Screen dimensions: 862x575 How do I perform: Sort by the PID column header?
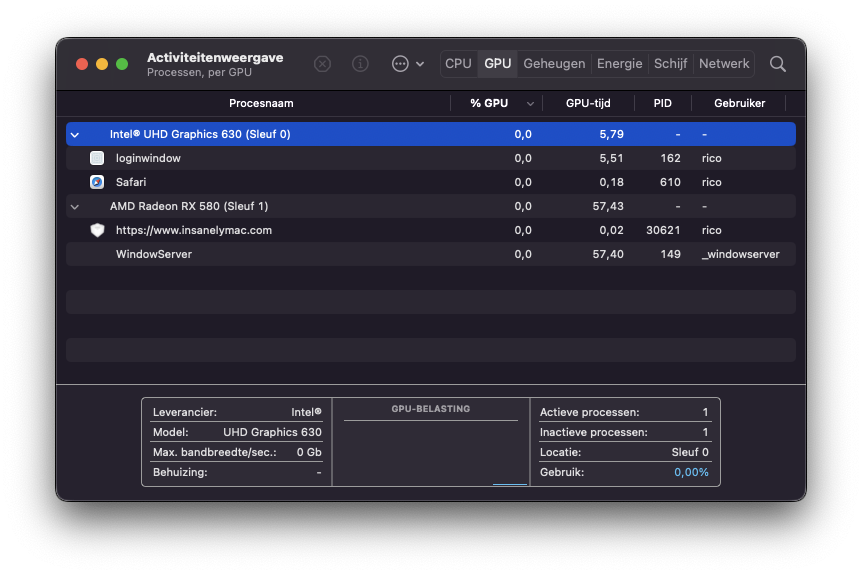pyautogui.click(x=662, y=103)
